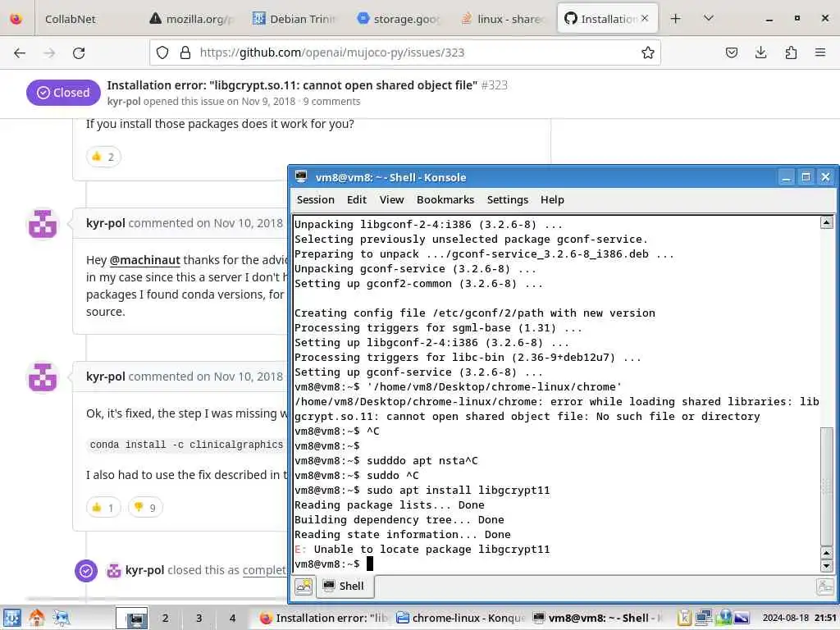Screen dimensions: 840x630
Task: Click the network monitor tray icon
Action: tap(703, 619)
